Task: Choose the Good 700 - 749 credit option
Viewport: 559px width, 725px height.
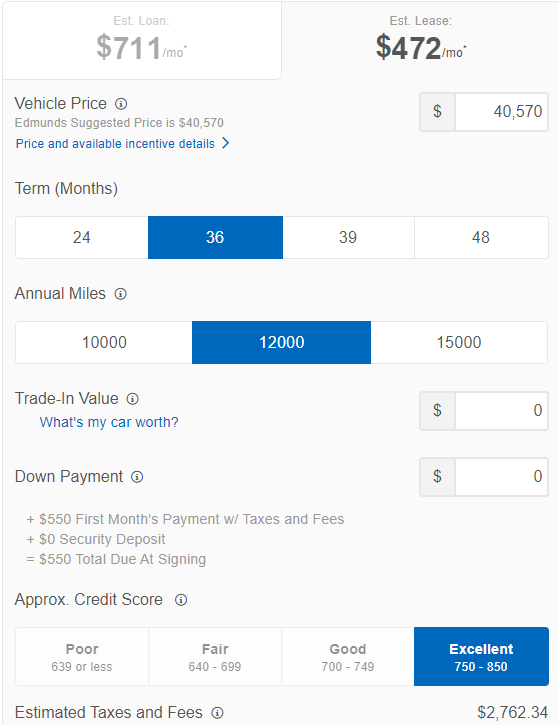Action: click(348, 656)
